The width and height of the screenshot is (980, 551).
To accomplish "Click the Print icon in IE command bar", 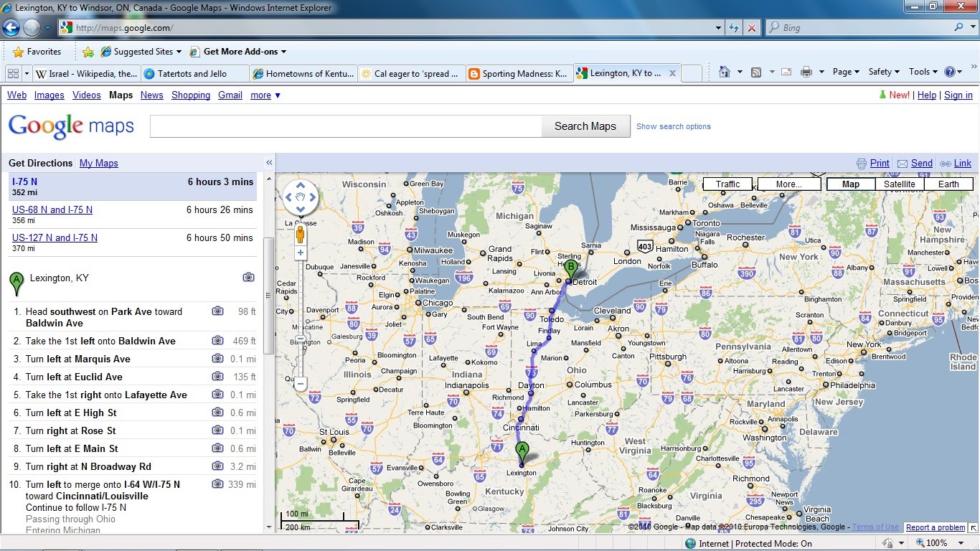I will point(806,72).
